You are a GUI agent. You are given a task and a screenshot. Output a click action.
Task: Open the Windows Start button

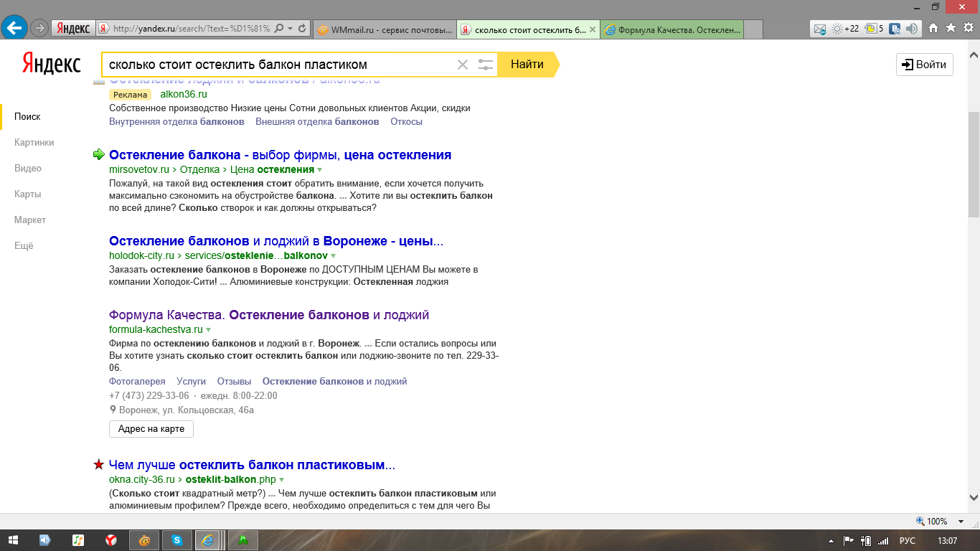14,540
